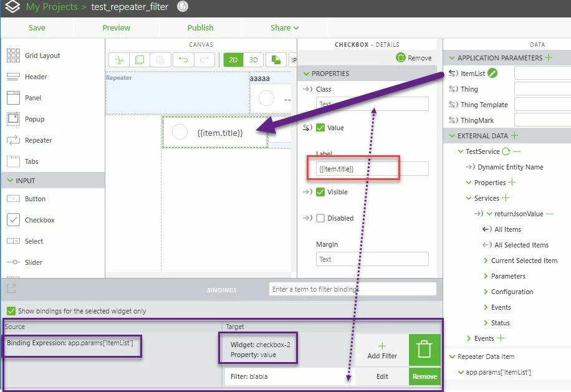
Task: Delete the binding with the green trash icon
Action: tap(425, 350)
